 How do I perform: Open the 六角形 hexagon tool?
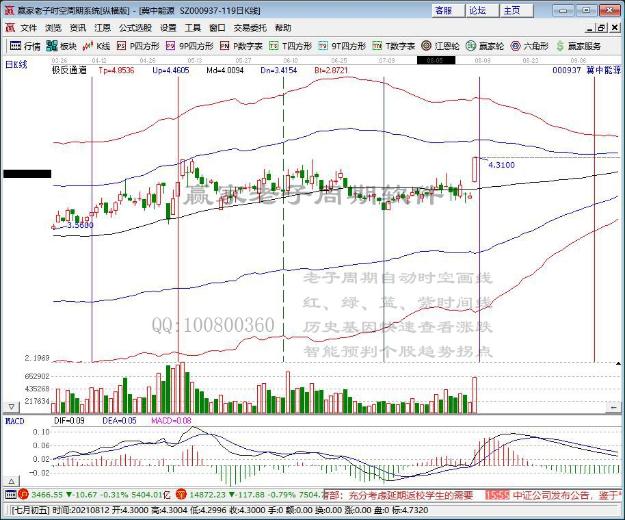(529, 46)
